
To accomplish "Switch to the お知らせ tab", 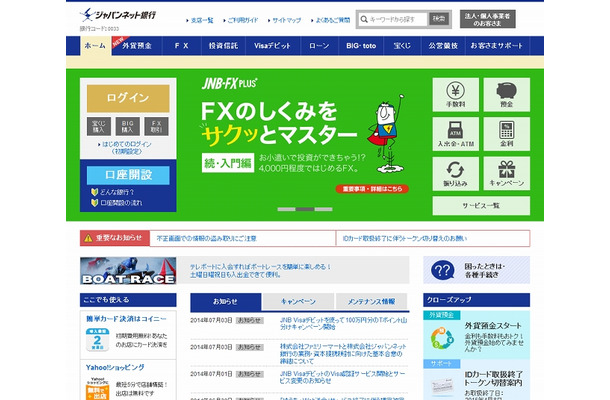I will point(225,302).
